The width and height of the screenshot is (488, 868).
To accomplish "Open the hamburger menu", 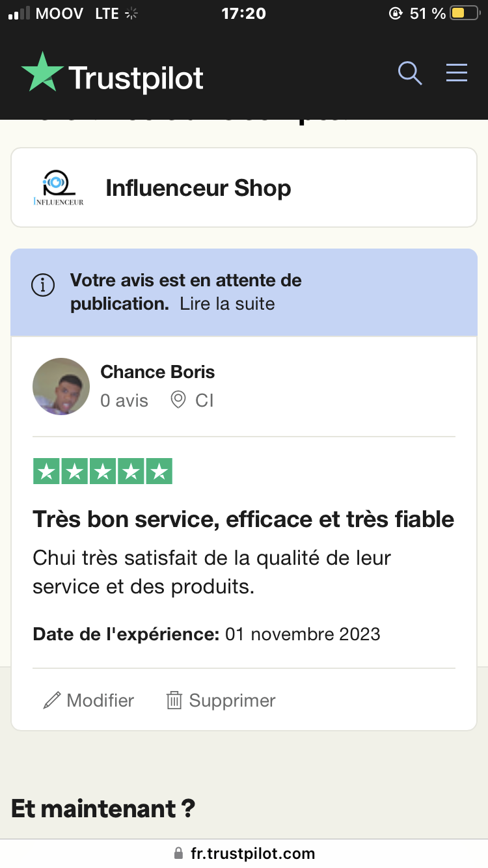I will click(x=457, y=73).
